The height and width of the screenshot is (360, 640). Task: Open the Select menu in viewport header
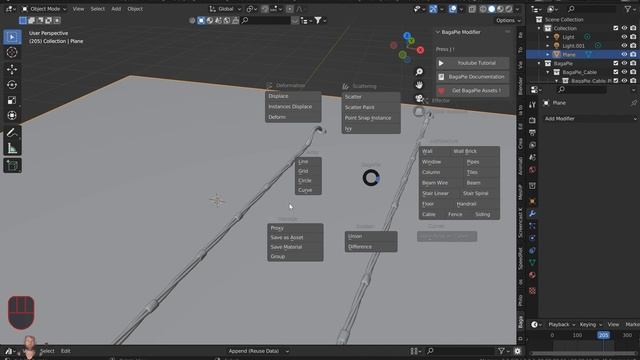[98, 9]
